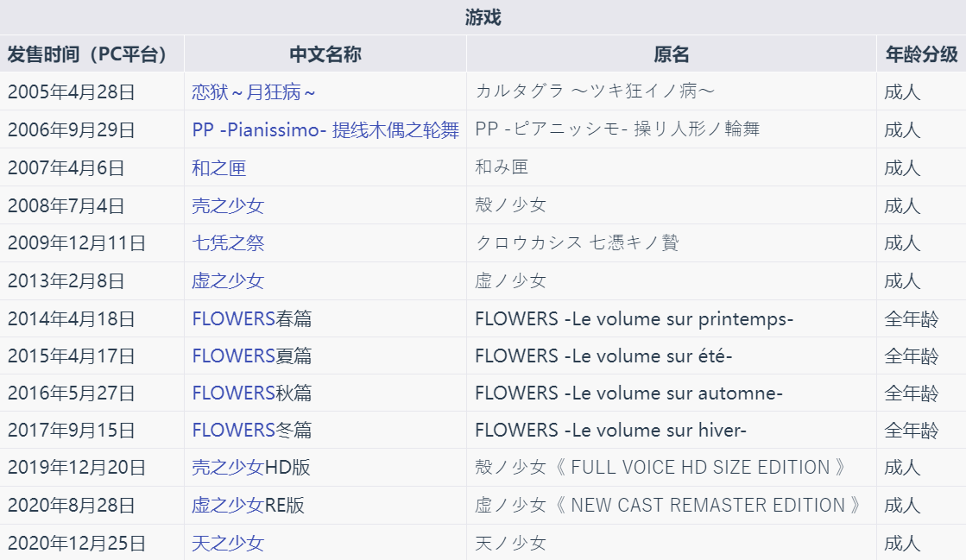Follow the 七凭之祭 link

pos(228,242)
